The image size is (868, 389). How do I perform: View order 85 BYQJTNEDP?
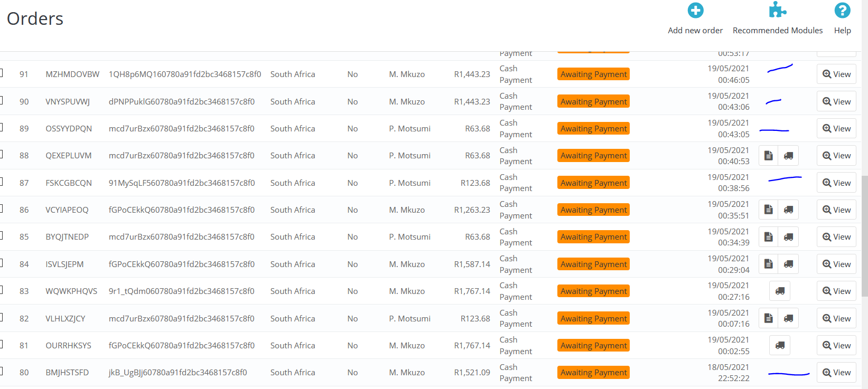(836, 237)
